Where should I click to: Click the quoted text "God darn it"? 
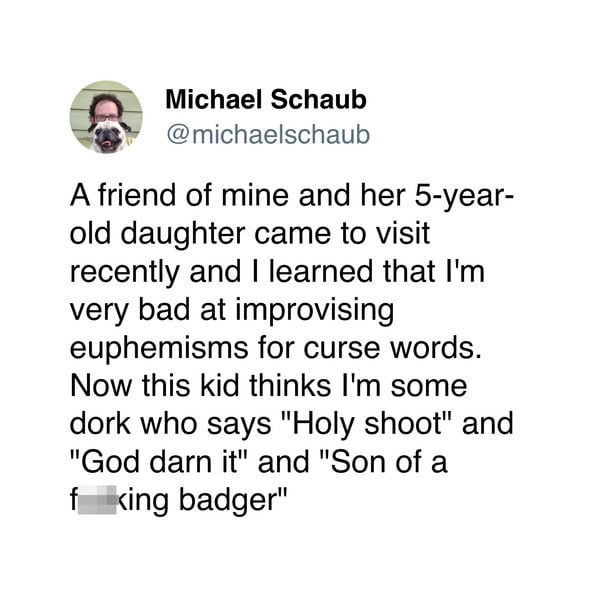[159, 462]
